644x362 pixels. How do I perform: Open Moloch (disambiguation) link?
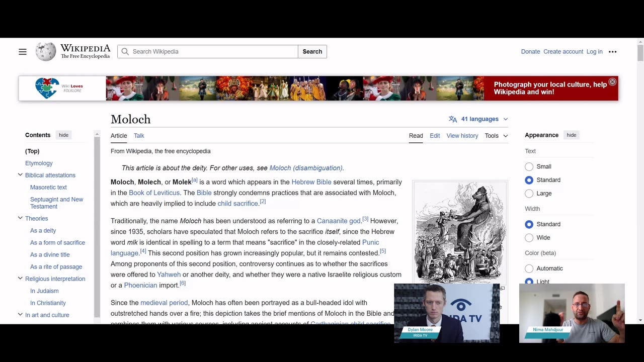pos(306,168)
